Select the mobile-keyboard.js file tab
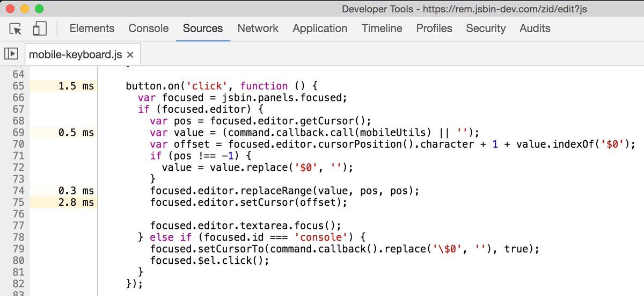Viewport: 644px width, 296px height. point(75,55)
